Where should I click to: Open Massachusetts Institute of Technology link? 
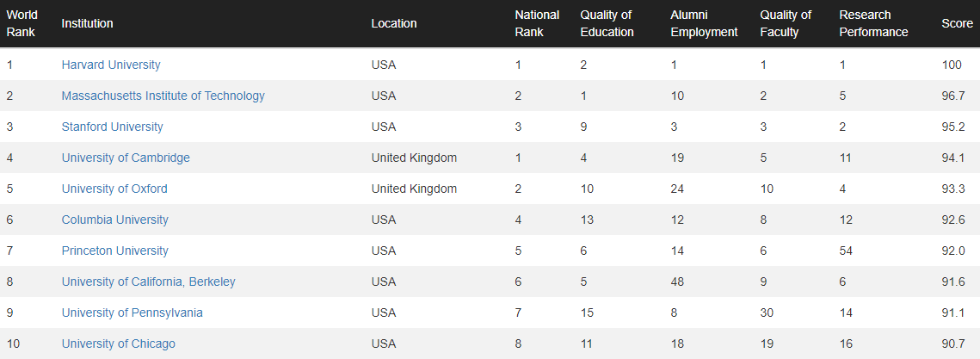pyautogui.click(x=163, y=96)
